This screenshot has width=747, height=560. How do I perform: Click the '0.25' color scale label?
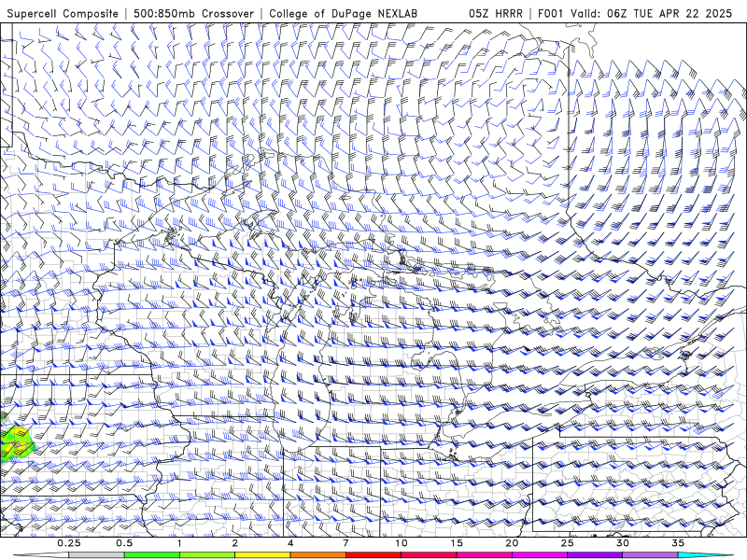pyautogui.click(x=69, y=543)
